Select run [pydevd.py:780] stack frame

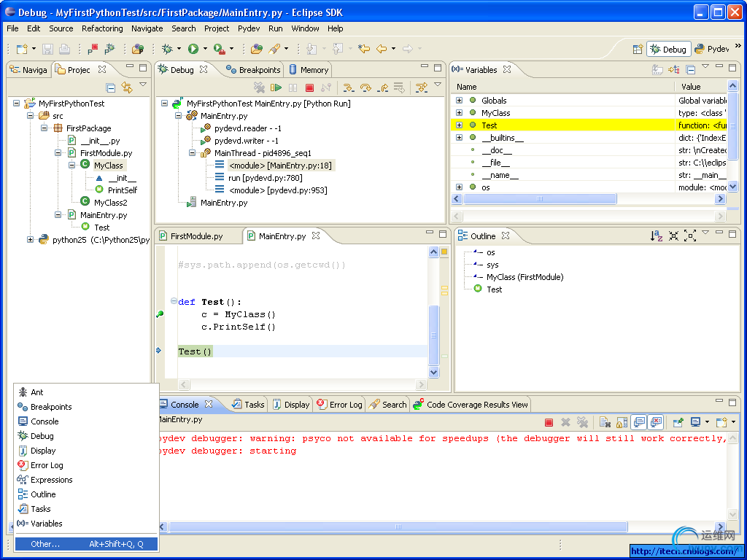coord(266,178)
